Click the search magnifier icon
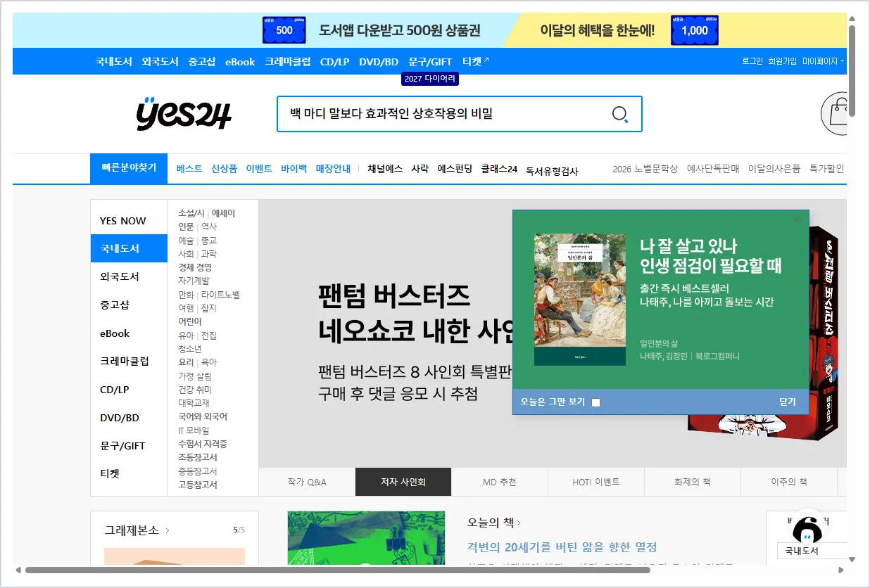The height and width of the screenshot is (588, 870). pos(620,114)
